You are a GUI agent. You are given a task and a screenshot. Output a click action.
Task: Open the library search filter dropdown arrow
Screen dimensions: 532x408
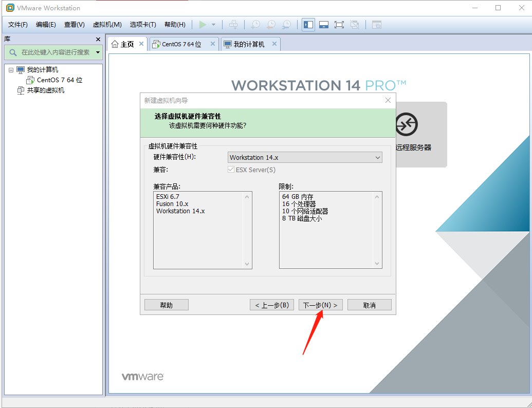[x=98, y=52]
